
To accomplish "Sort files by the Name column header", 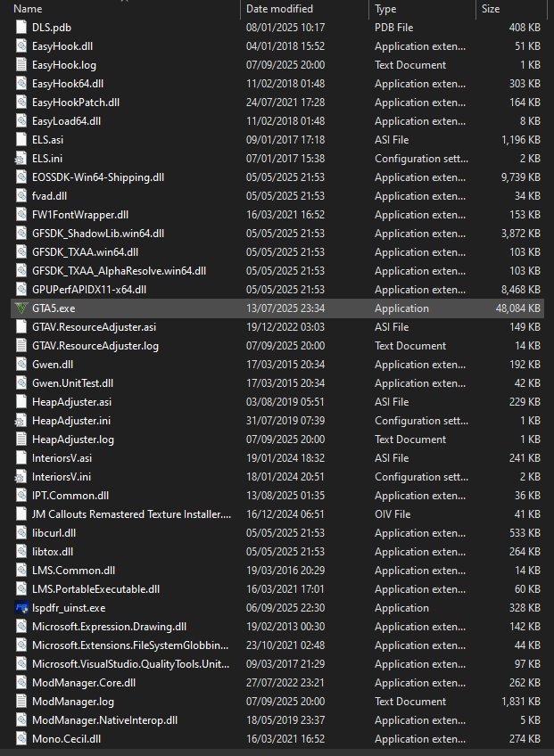I will tap(29, 8).
